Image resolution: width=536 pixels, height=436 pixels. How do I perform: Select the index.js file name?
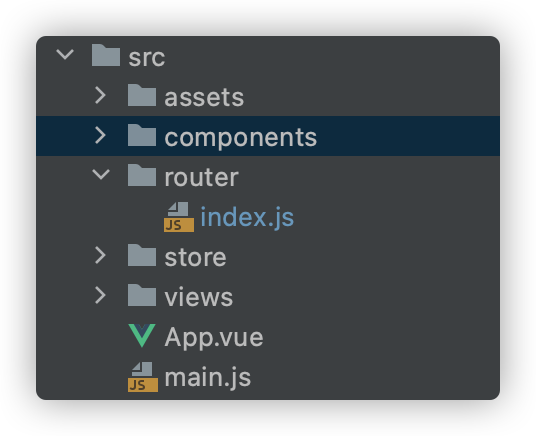tap(247, 217)
